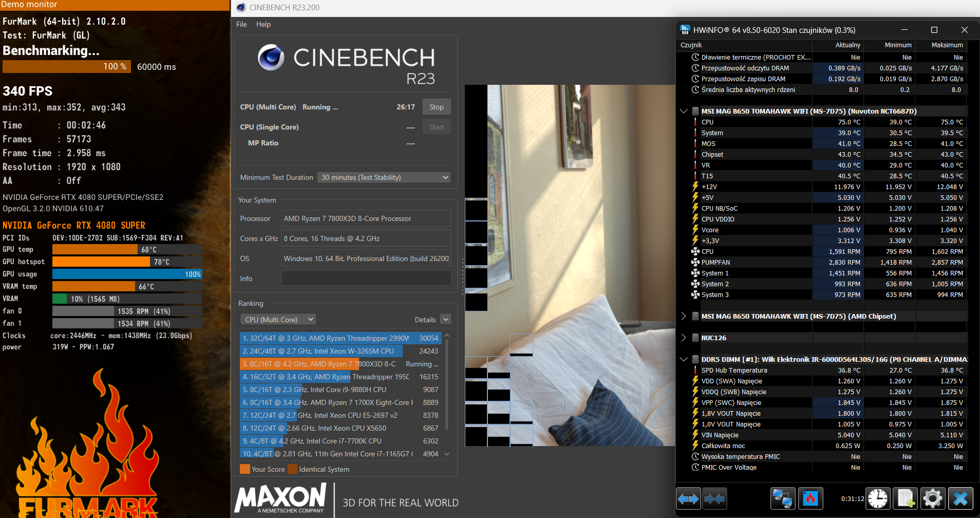Click lightning icon beside the +12V row
The height and width of the screenshot is (518, 980).
695,187
